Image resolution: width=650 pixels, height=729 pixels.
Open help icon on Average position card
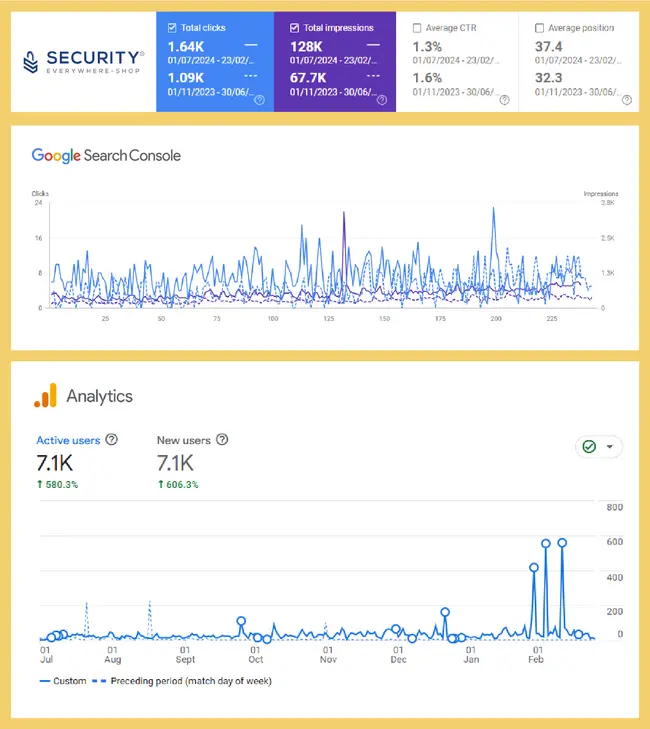[627, 99]
